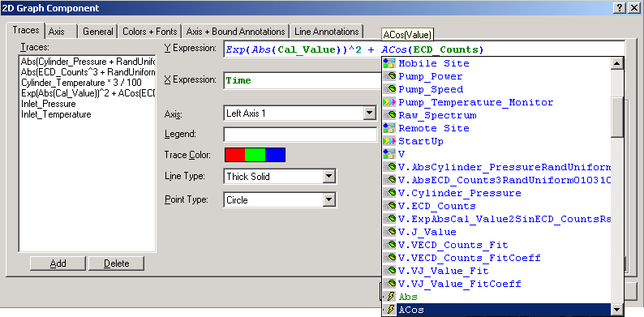644x317 pixels.
Task: Choose Pump_Power from the autocomplete list
Action: (496, 76)
